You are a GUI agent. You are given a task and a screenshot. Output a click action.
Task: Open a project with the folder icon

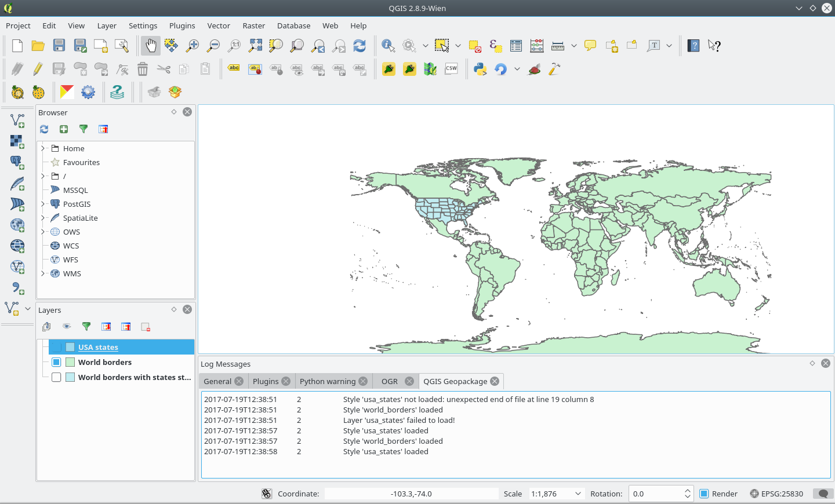38,46
